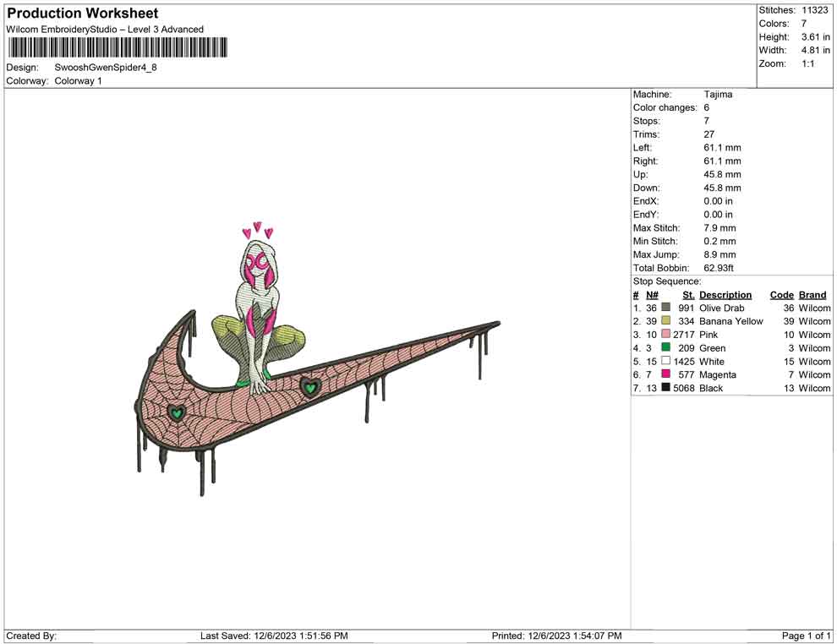
Task: Click the Stop Sequence heading
Action: 667,281
